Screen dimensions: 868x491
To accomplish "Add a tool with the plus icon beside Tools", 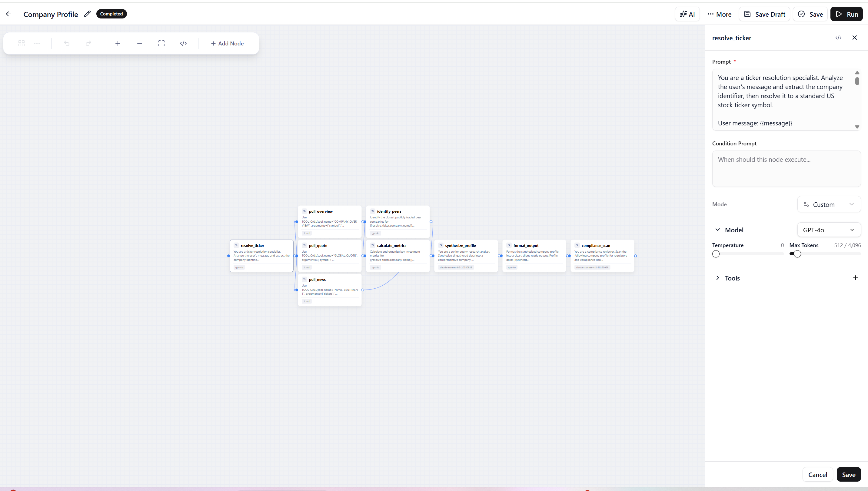I will [855, 277].
